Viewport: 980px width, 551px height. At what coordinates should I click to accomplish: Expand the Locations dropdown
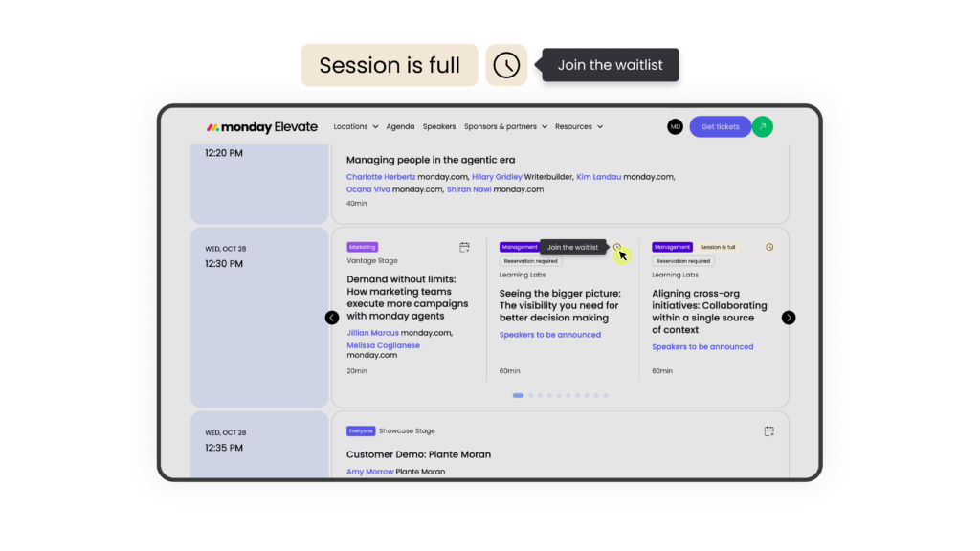tap(356, 126)
